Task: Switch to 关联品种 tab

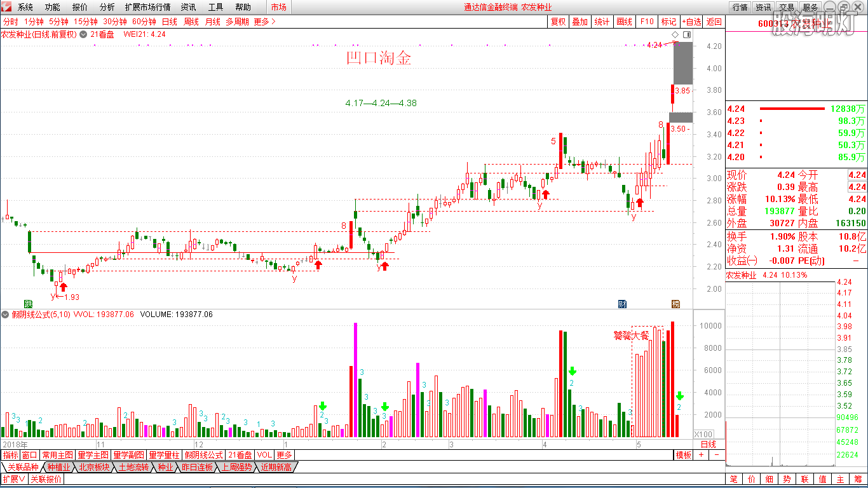Action: pyautogui.click(x=23, y=467)
